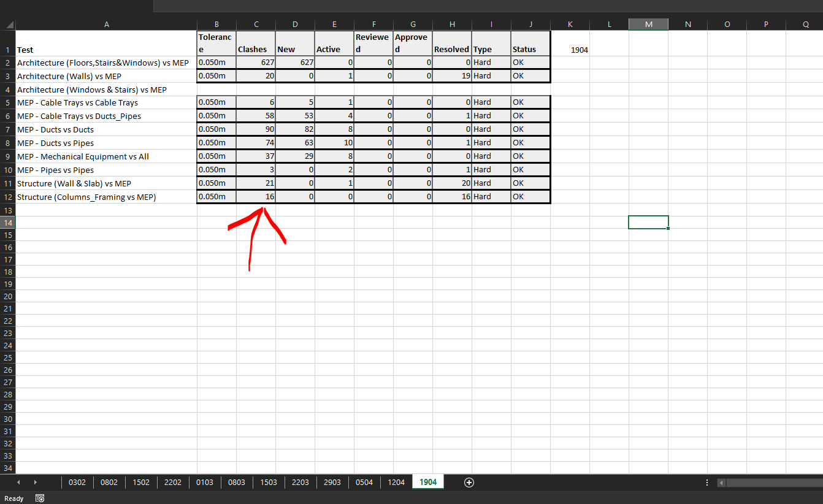Image resolution: width=823 pixels, height=504 pixels.
Task: Click the Resolved value 19 cell
Action: tap(453, 76)
